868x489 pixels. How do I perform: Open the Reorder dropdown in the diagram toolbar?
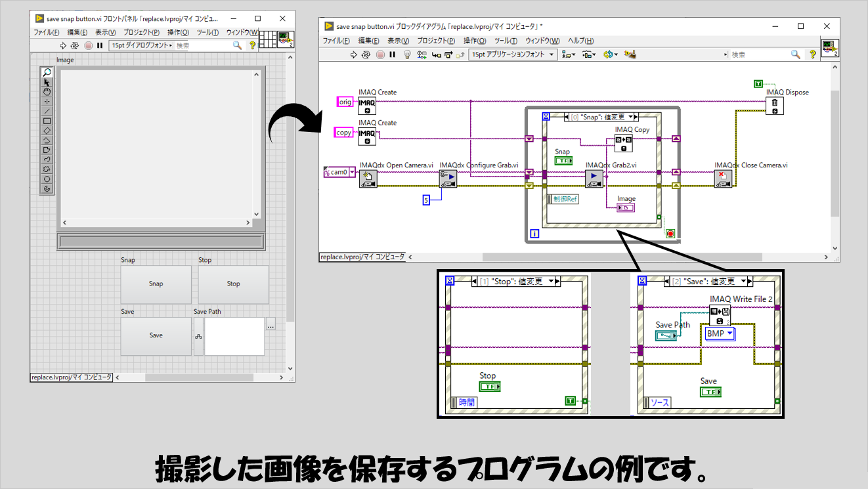[610, 54]
